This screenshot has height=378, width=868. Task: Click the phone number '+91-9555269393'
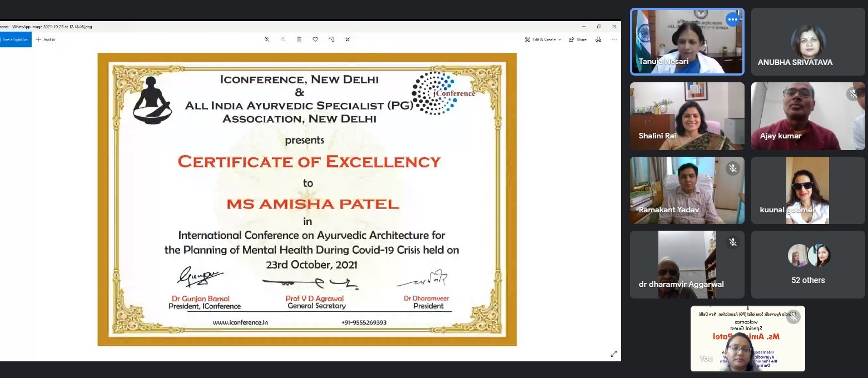364,322
